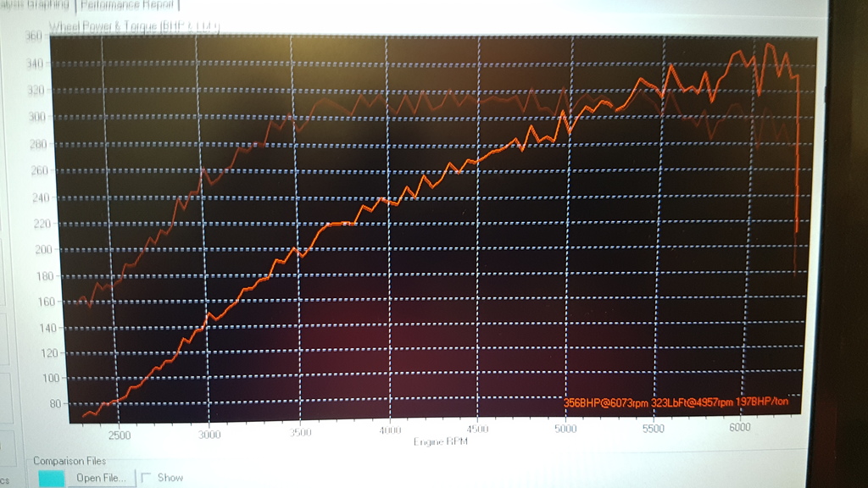This screenshot has width=868, height=488.
Task: Click the 356BHP@6073rpm peak power readout
Action: point(605,402)
